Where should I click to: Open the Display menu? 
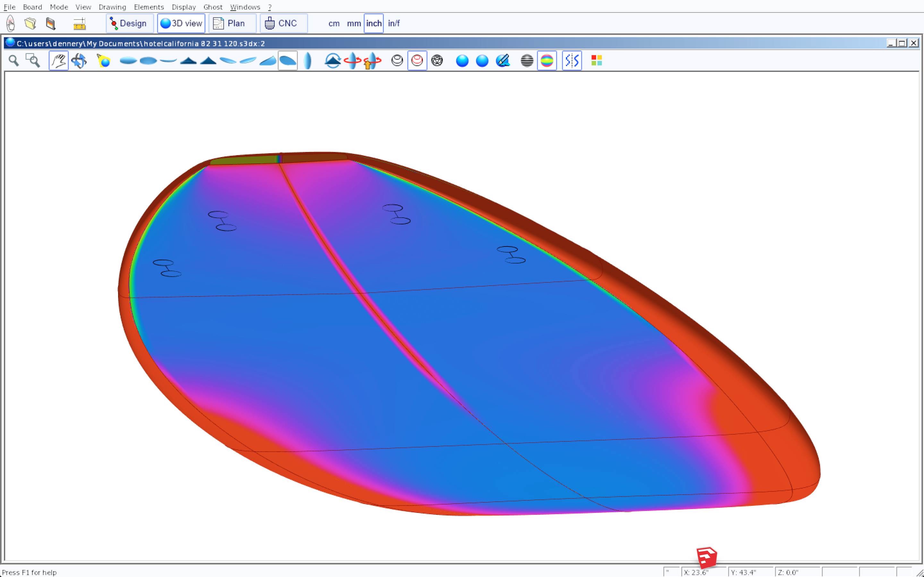[183, 7]
